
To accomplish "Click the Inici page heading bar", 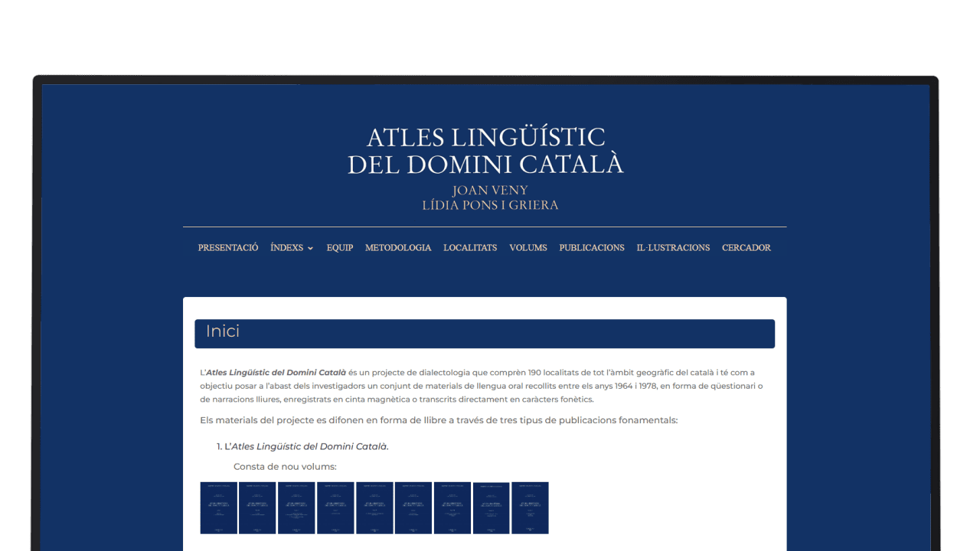I will coord(485,334).
